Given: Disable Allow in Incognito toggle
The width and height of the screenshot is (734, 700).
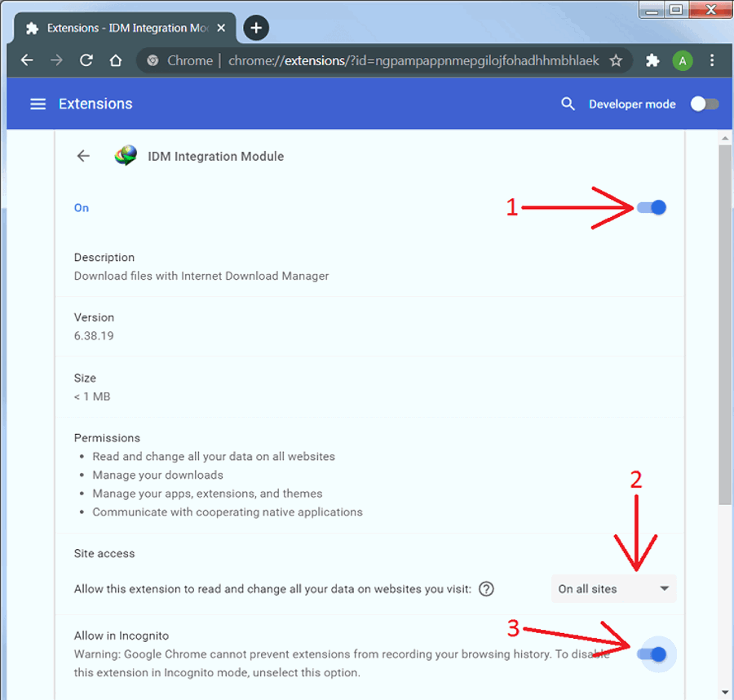Looking at the screenshot, I should pyautogui.click(x=652, y=654).
